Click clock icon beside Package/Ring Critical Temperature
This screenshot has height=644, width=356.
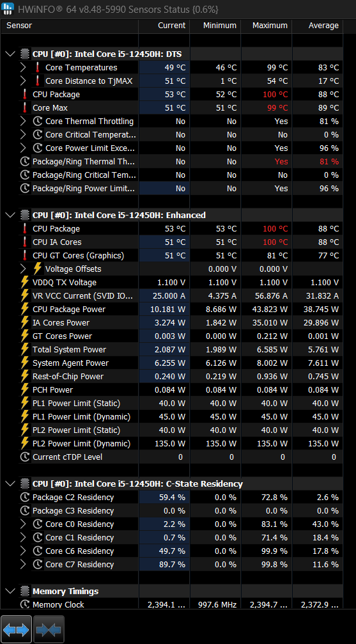(25, 175)
